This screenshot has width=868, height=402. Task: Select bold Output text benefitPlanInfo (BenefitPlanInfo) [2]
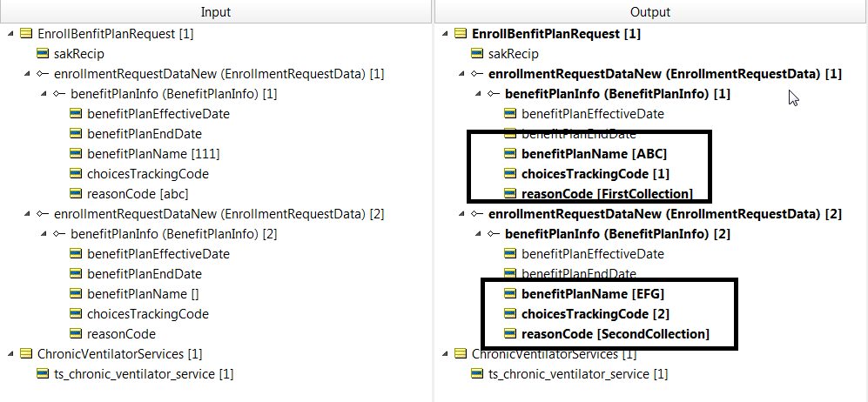point(618,234)
